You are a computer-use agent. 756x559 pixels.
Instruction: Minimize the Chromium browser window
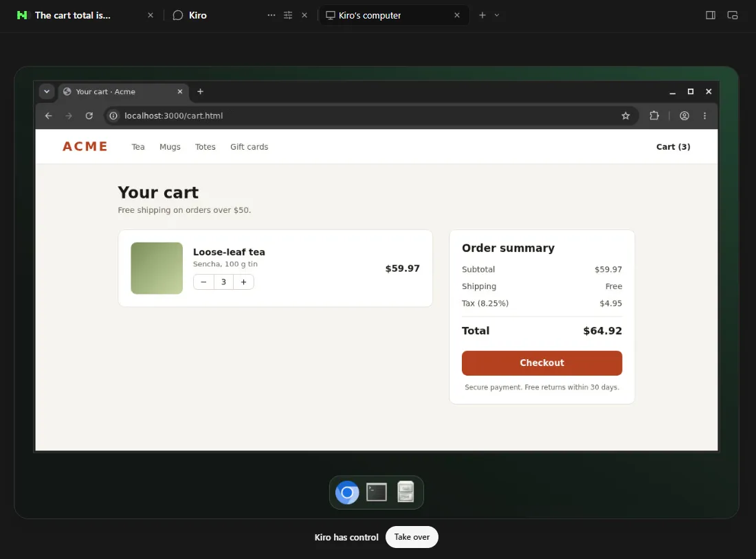click(x=672, y=91)
